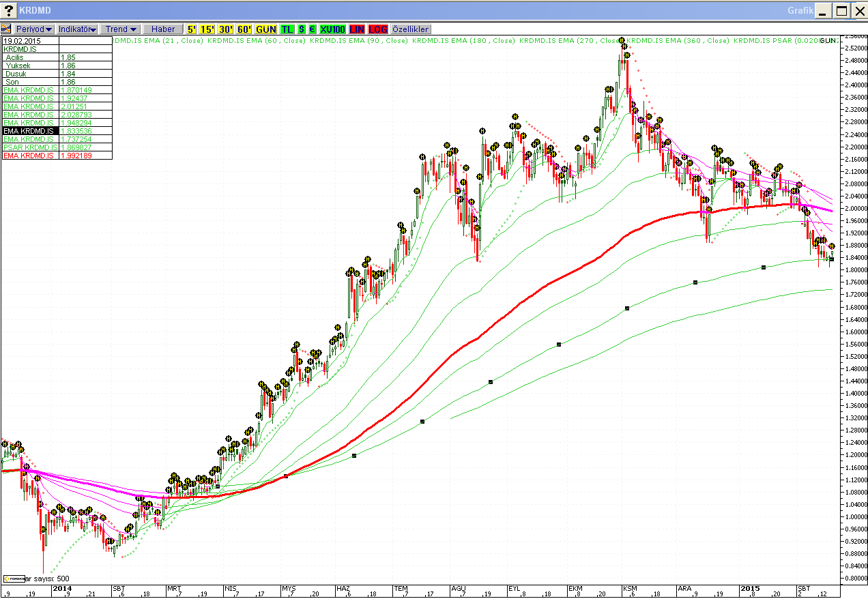The width and height of the screenshot is (868, 599).
Task: Enable LIN linear scale
Action: 357,29
